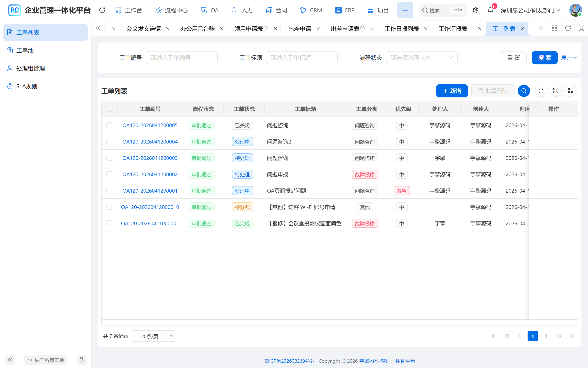588x368 pixels.
Task: Open work order OA120-2026041200003 link
Action: tap(150, 158)
